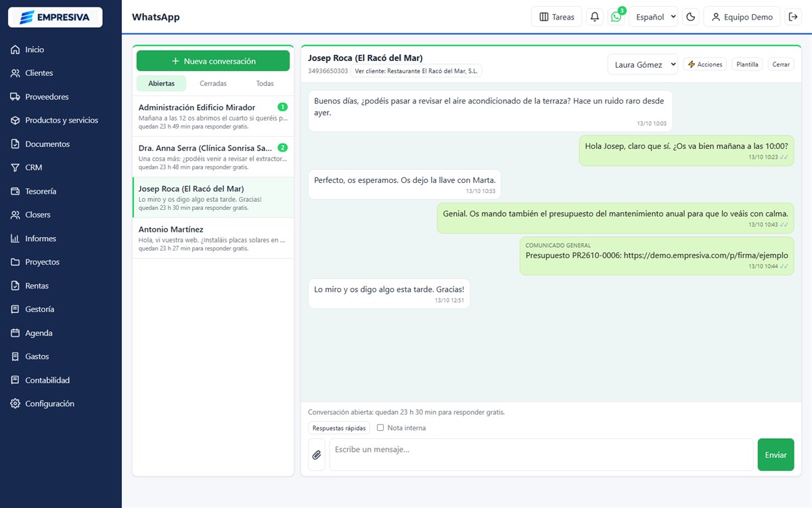
Task: Open Agenda calendar icon in sidebar
Action: click(x=15, y=333)
